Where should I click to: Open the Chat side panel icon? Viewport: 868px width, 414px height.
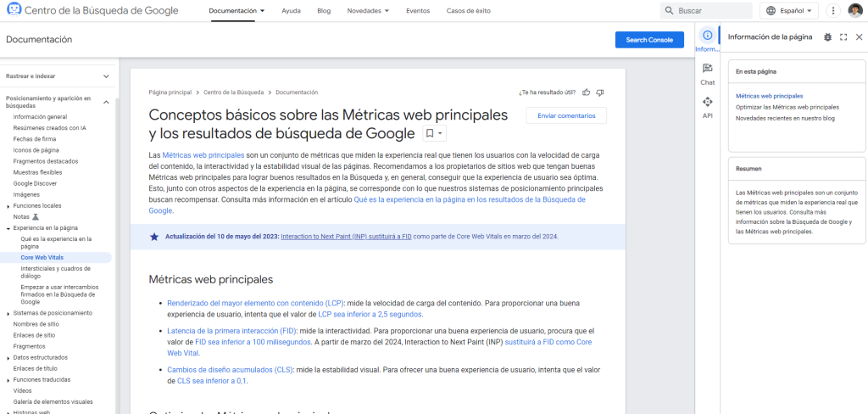point(708,69)
